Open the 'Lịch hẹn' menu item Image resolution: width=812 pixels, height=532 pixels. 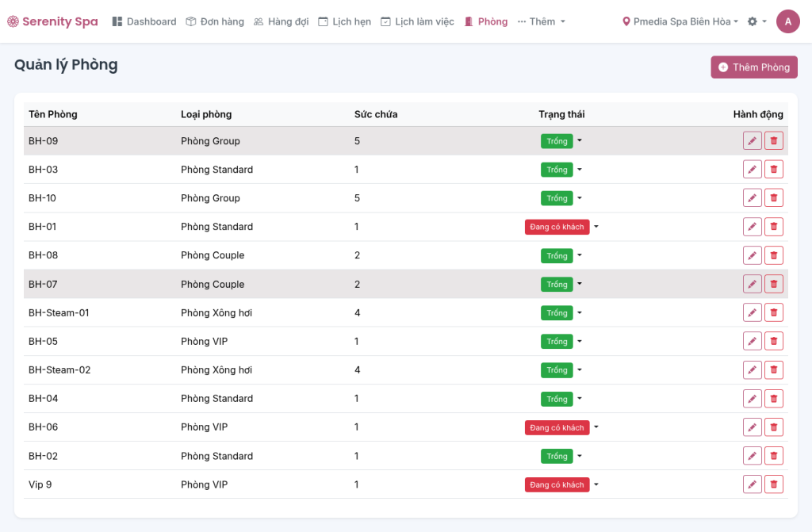click(x=344, y=21)
